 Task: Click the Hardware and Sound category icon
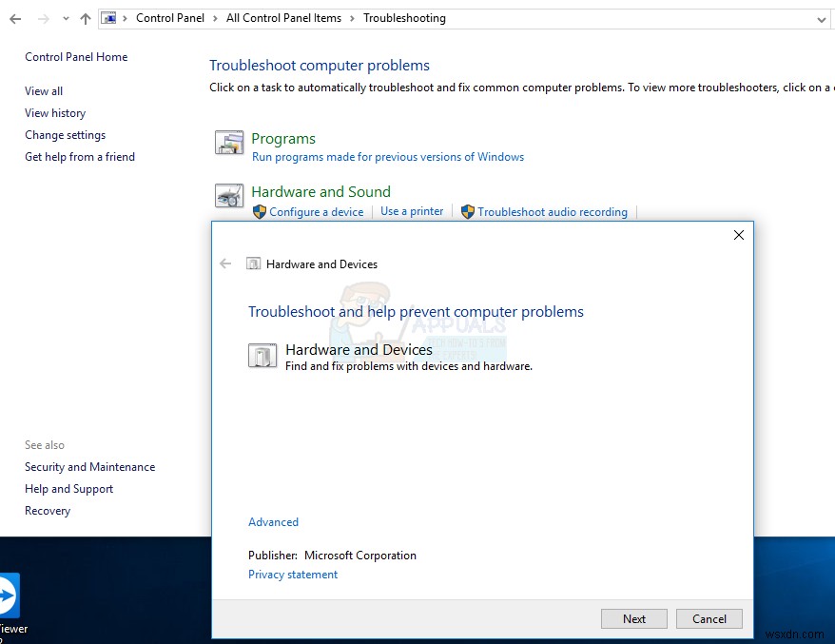[229, 196]
